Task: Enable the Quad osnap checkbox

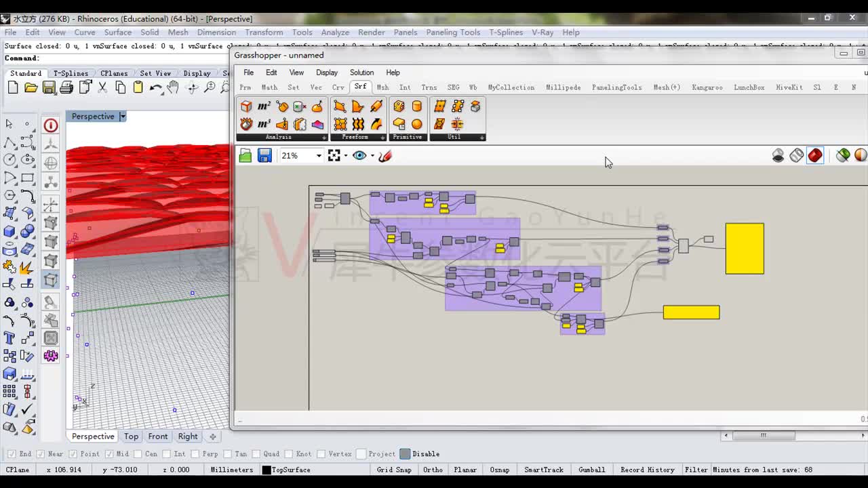Action: click(x=256, y=454)
